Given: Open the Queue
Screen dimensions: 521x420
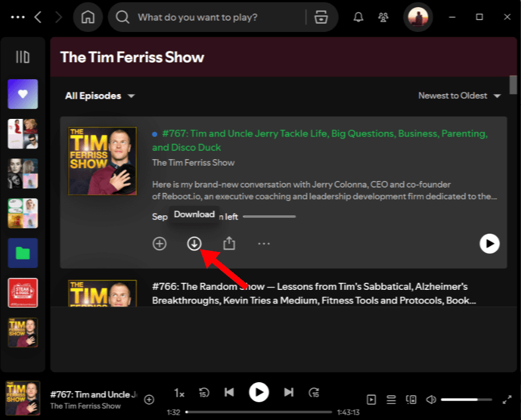Looking at the screenshot, I should (391, 399).
